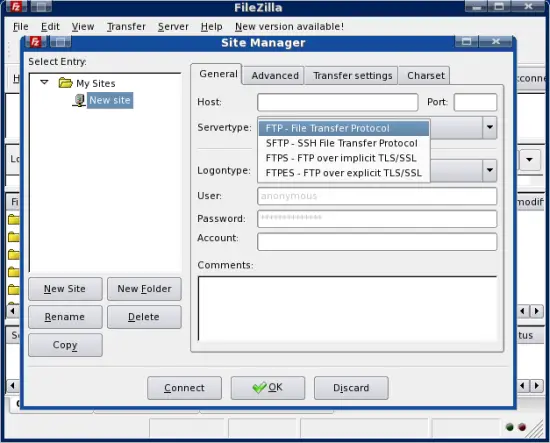Switch to the Transfer settings tab
Viewport: 550px width, 443px height.
[x=352, y=75]
